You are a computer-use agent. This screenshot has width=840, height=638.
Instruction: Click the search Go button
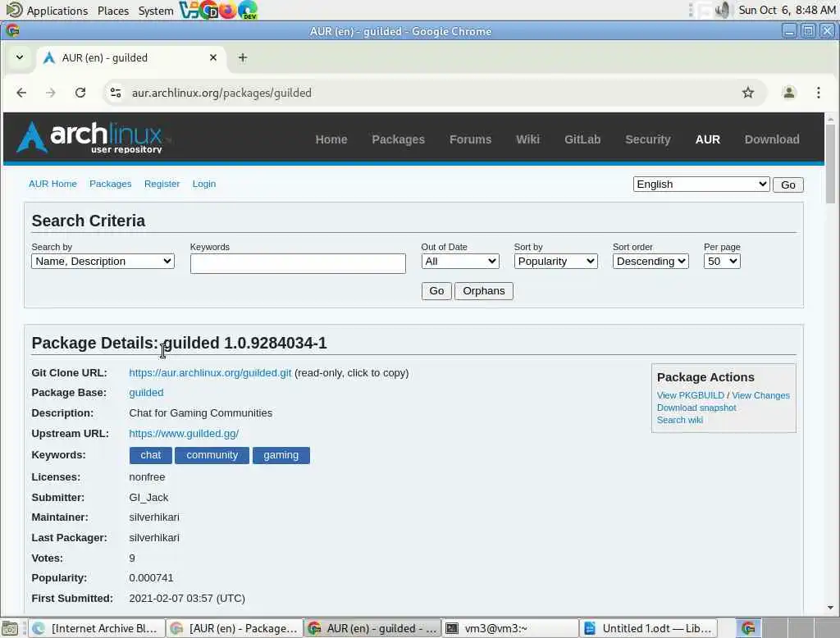[x=436, y=291]
